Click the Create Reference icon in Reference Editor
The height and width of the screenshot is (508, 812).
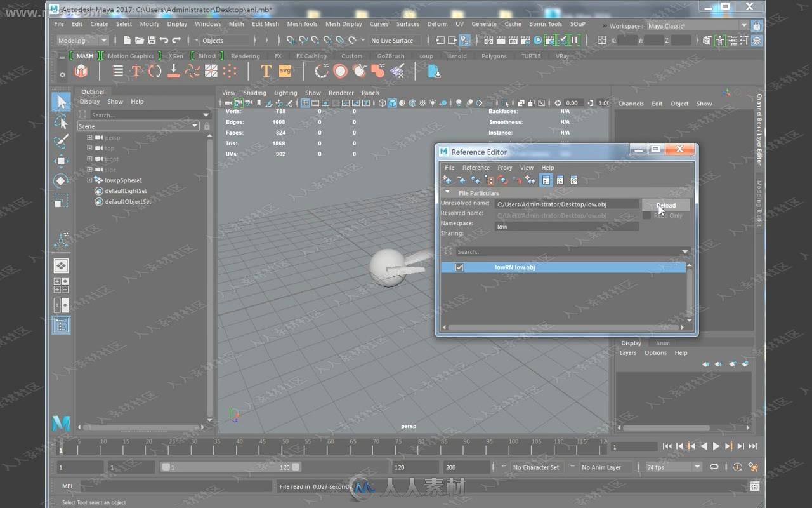[x=447, y=180]
